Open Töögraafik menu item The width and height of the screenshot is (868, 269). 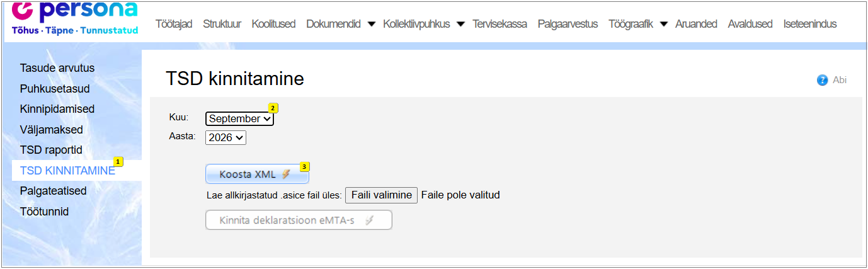tap(631, 24)
